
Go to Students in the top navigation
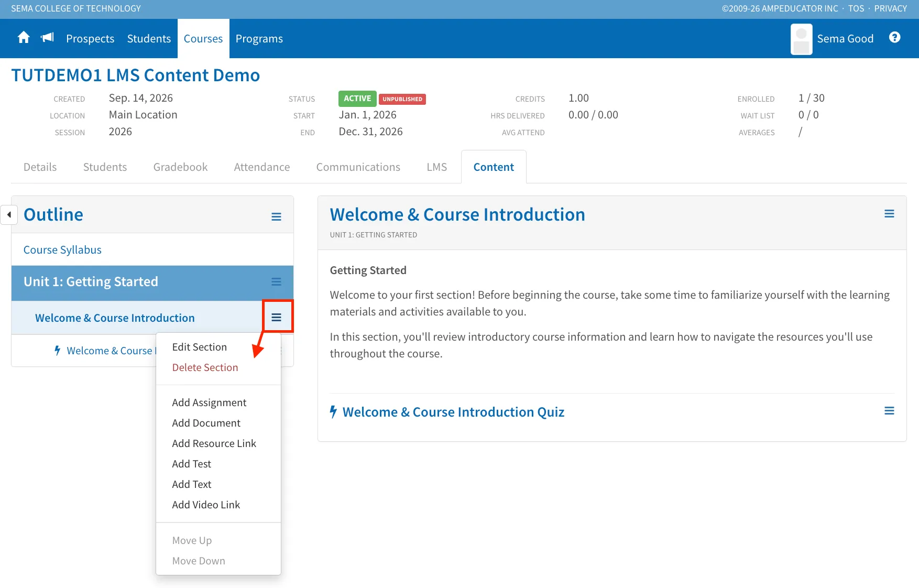pyautogui.click(x=149, y=39)
